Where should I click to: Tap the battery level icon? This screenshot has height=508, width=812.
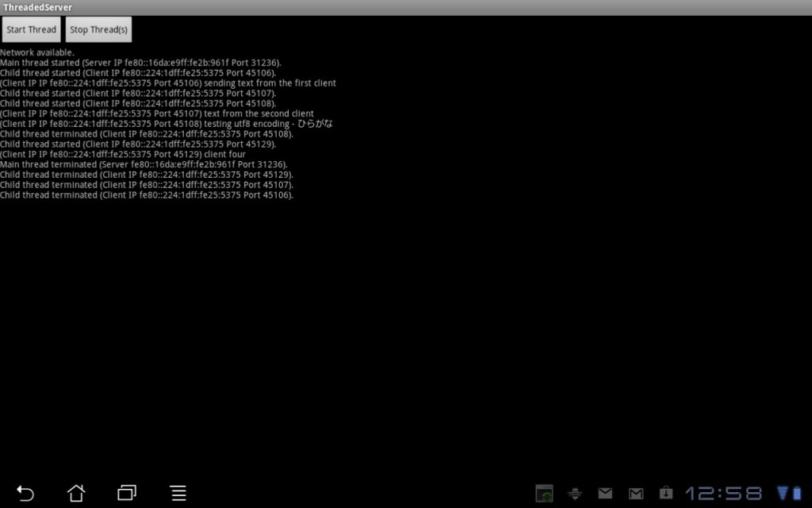[x=798, y=494]
